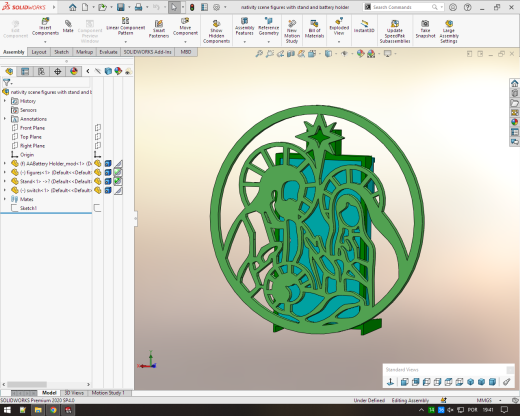
Task: Click Update SpeedPak Subassemblies button
Action: pyautogui.click(x=395, y=30)
